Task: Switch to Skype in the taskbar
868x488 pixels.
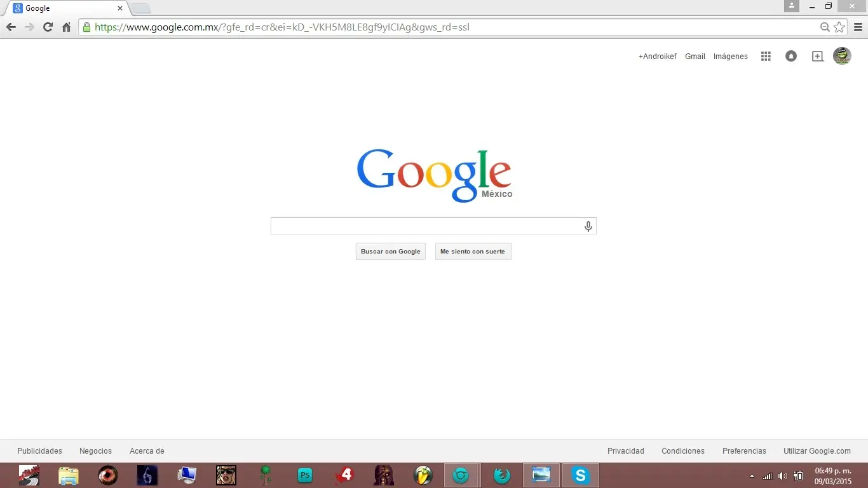Action: point(581,475)
